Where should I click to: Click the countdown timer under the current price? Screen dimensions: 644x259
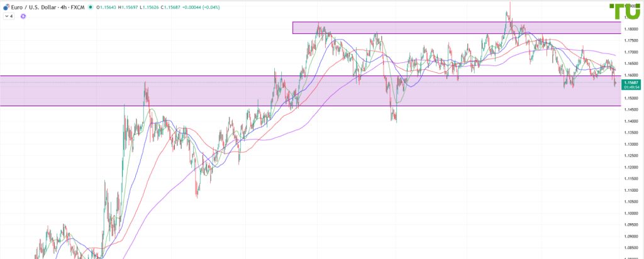tap(630, 87)
